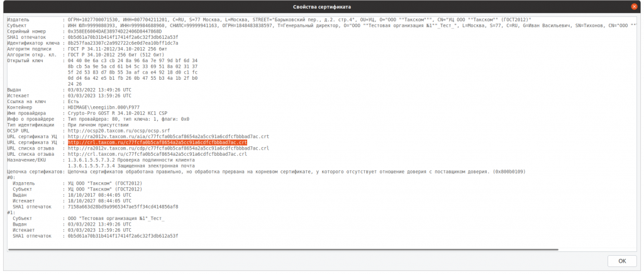Click the Алгоритм откр. кл. label
This screenshot has height=274, width=644.
[32, 55]
